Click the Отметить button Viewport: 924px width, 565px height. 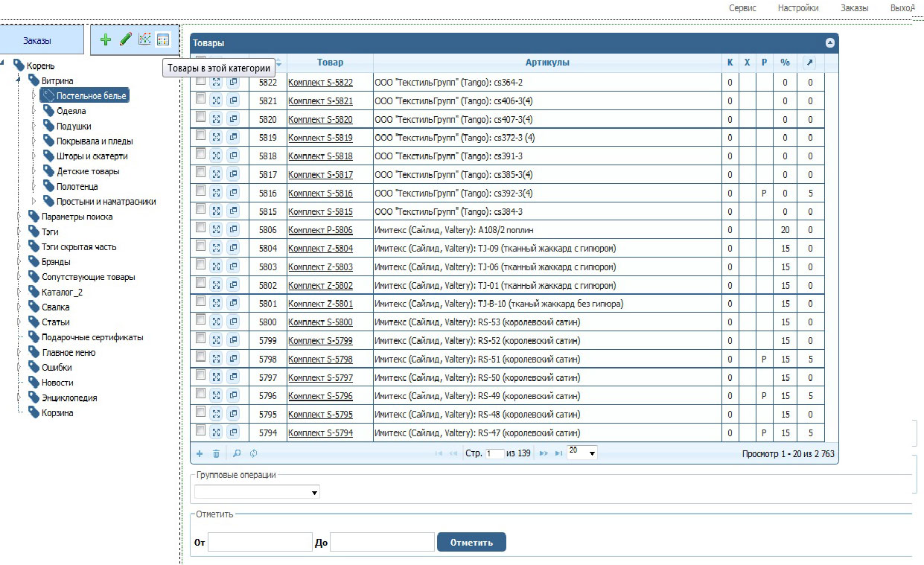[x=471, y=542]
